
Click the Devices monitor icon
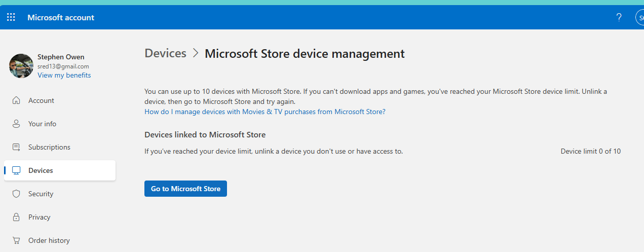[x=16, y=170]
